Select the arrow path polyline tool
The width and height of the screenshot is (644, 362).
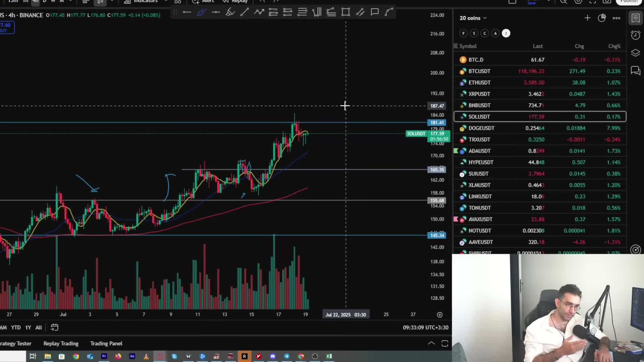coord(259,12)
